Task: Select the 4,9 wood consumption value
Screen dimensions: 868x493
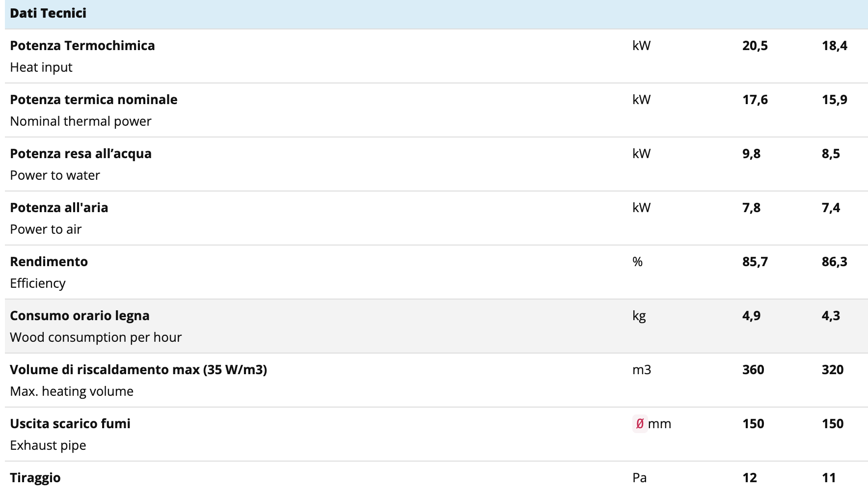Action: [x=752, y=316]
